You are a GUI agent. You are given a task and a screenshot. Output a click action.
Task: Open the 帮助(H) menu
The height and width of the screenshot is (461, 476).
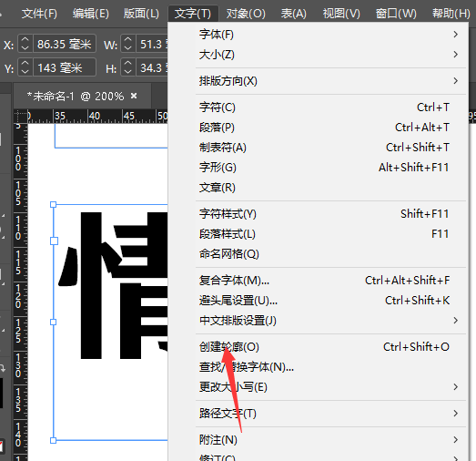(x=451, y=14)
